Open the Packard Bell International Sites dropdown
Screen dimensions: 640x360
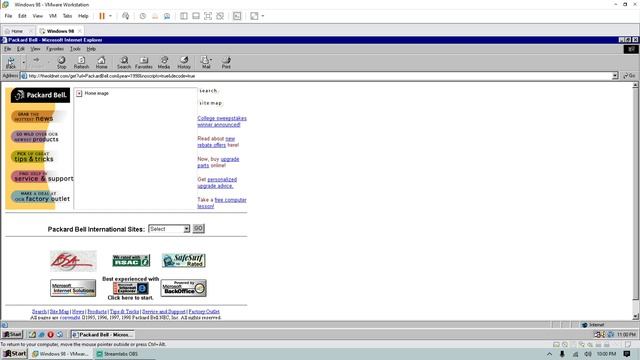[169, 229]
